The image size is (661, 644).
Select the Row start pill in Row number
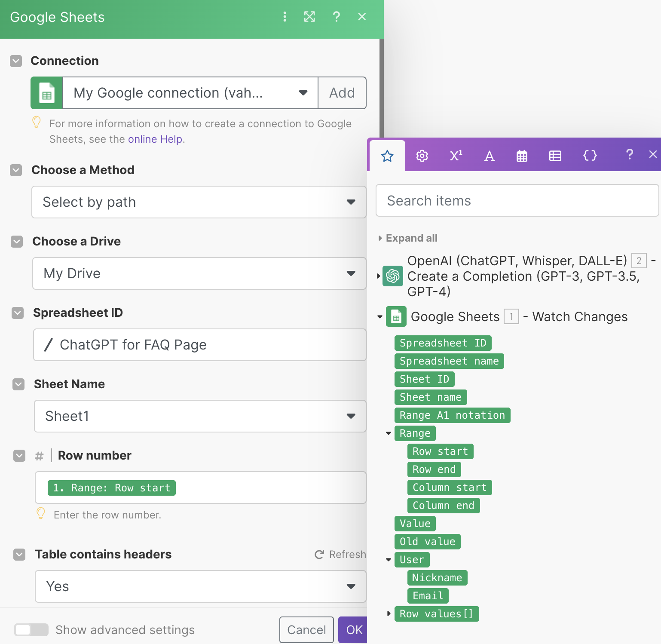tap(112, 488)
